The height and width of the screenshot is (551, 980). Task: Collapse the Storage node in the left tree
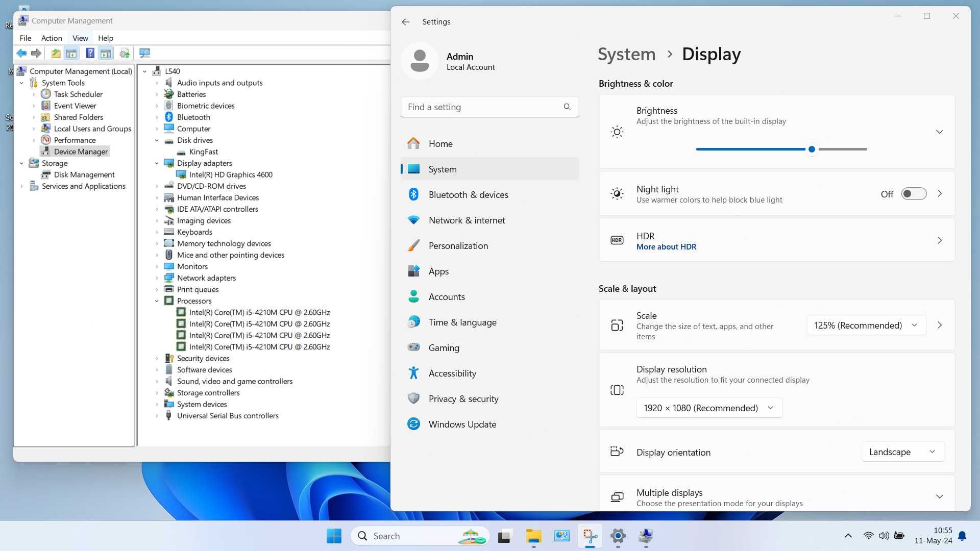(x=21, y=163)
